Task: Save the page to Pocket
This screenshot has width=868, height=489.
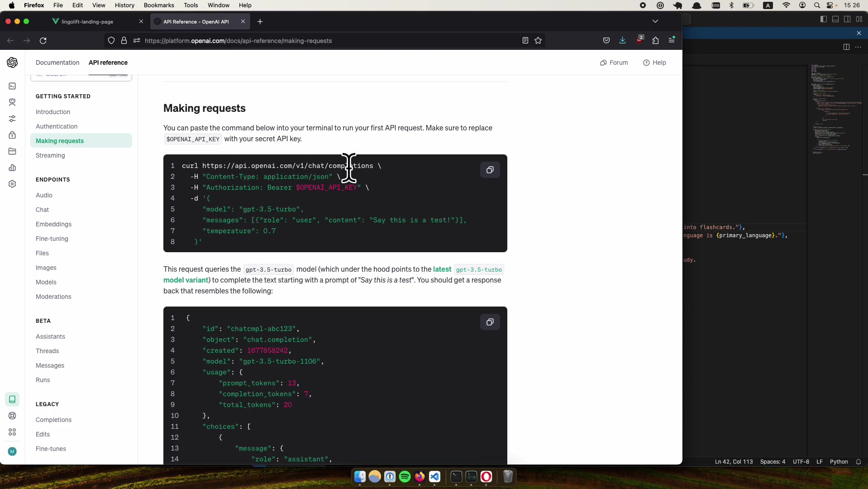Action: pyautogui.click(x=606, y=40)
